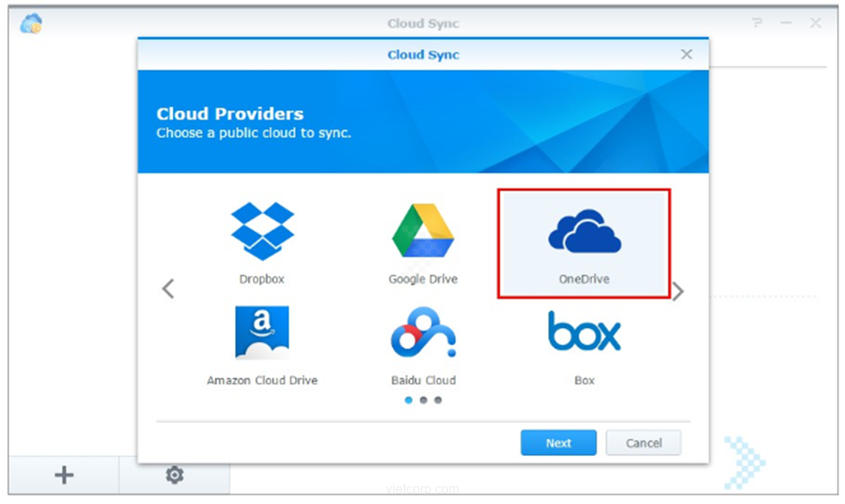Image resolution: width=845 pixels, height=504 pixels.
Task: Select the Amazon Cloud Drive icon
Action: coord(262,332)
